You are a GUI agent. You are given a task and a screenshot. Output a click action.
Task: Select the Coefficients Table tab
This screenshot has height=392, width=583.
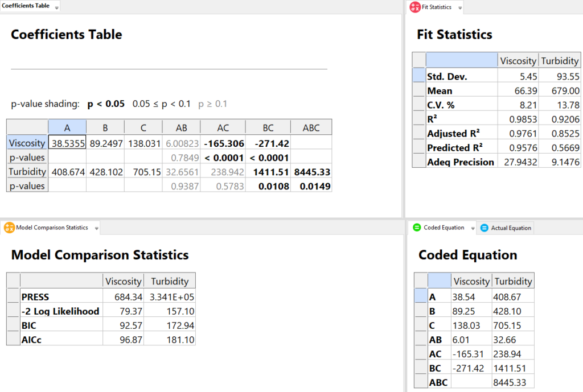click(26, 6)
